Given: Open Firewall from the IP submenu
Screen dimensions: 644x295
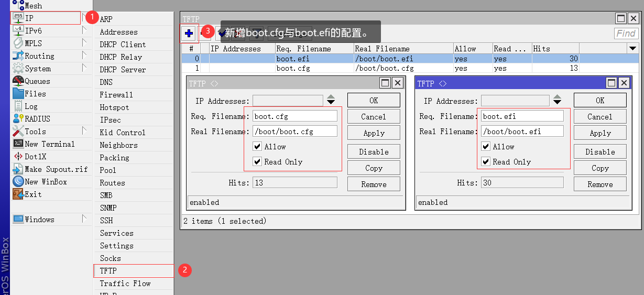Looking at the screenshot, I should (116, 95).
